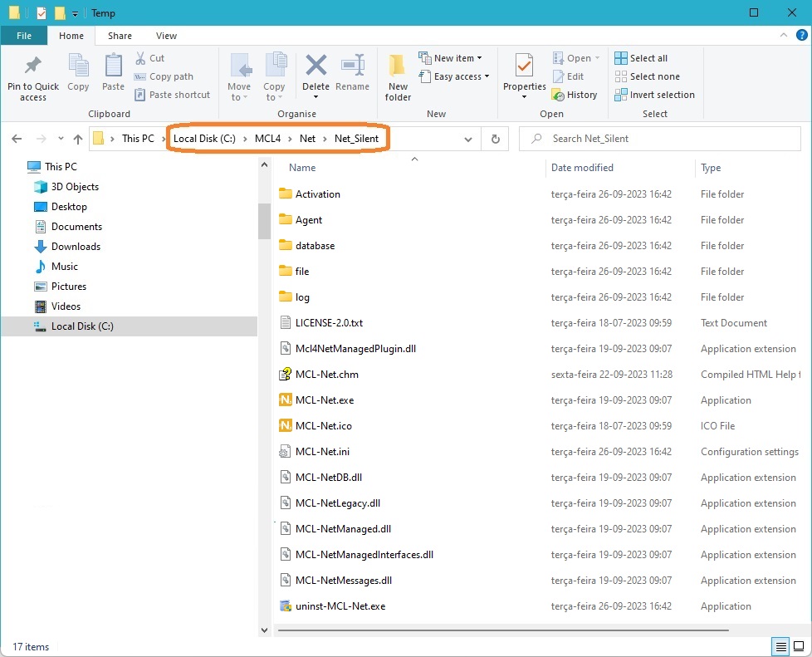Show file History
Image resolution: width=812 pixels, height=657 pixels.
(575, 95)
